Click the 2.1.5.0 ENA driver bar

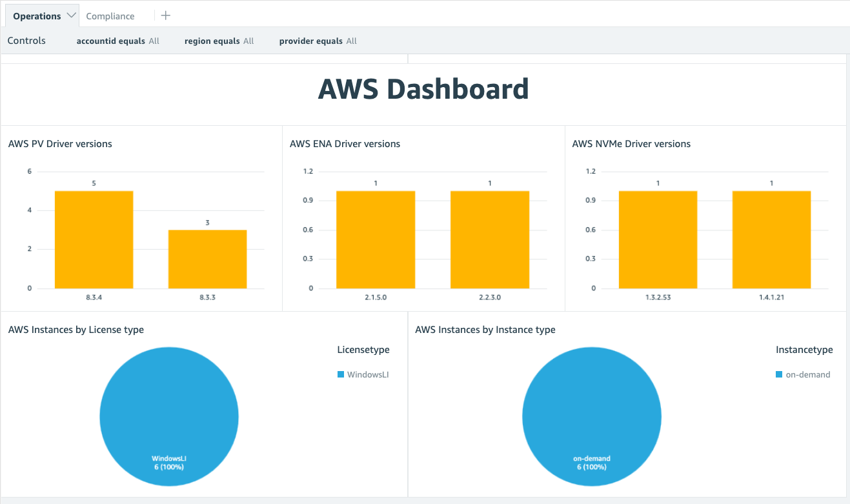376,239
